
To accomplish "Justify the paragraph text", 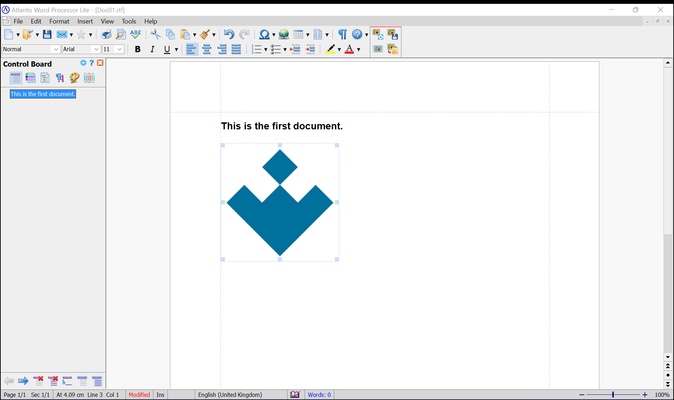I will pyautogui.click(x=236, y=49).
